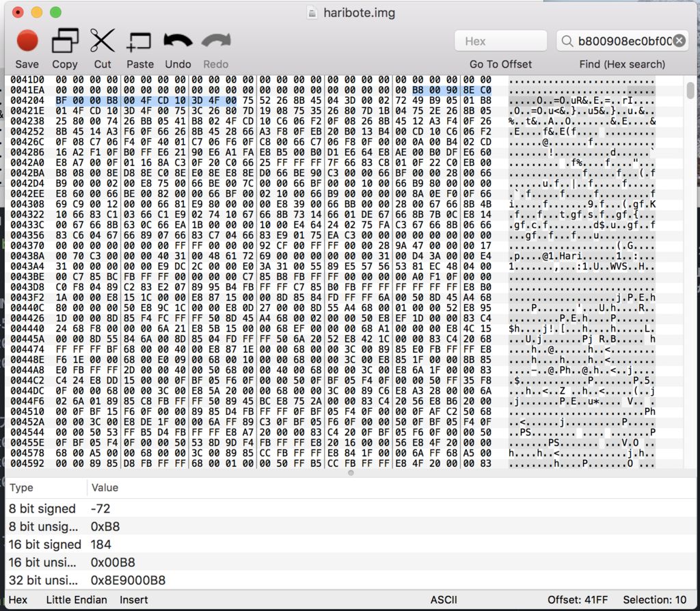This screenshot has width=700, height=611.
Task: Click the Hex mode in status bar
Action: 18,599
